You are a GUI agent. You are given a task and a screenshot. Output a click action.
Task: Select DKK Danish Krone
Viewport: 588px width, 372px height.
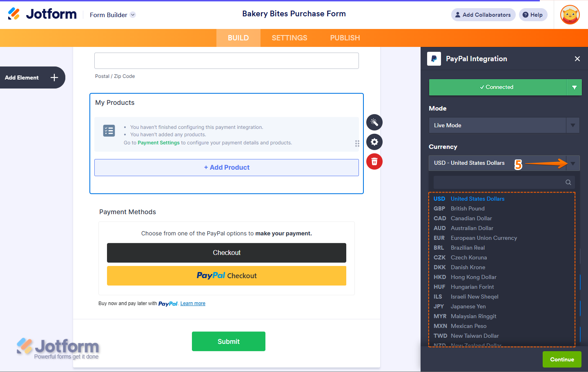pos(502,267)
